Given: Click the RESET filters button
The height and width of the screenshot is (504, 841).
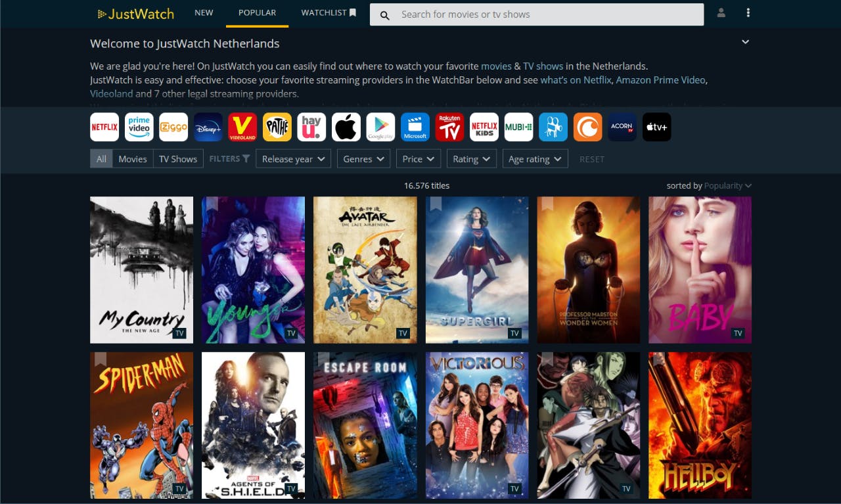Looking at the screenshot, I should [x=592, y=159].
